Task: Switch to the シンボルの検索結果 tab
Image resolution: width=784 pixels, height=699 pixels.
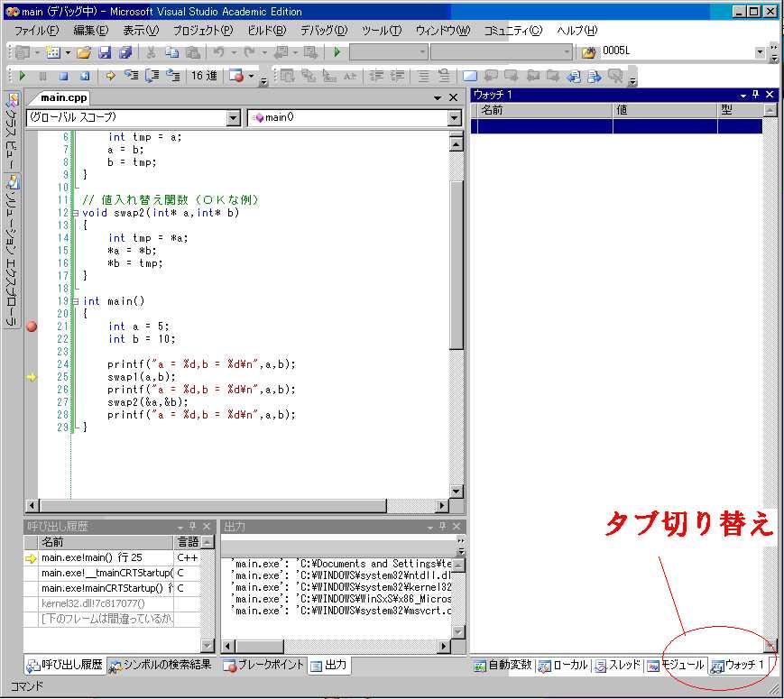Action: point(161,665)
